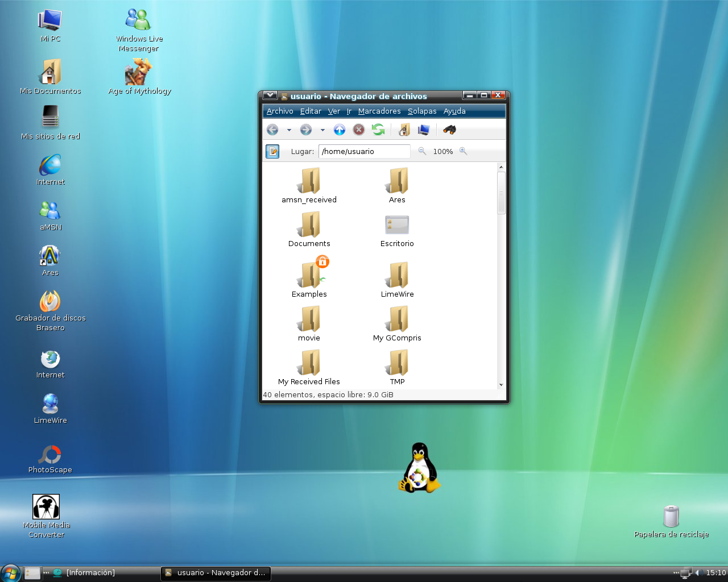This screenshot has height=582, width=728.
Task: Click the Home folder toolbar icon
Action: pyautogui.click(x=404, y=130)
